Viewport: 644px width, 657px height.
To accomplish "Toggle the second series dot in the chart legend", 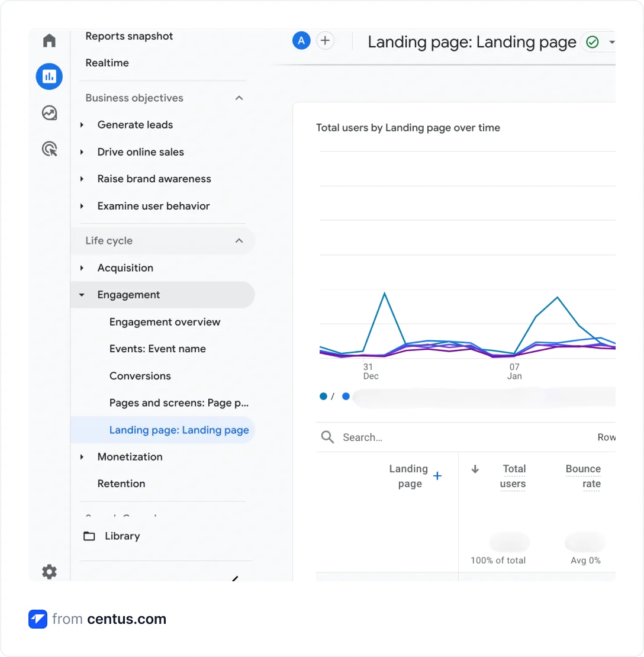I will 346,396.
